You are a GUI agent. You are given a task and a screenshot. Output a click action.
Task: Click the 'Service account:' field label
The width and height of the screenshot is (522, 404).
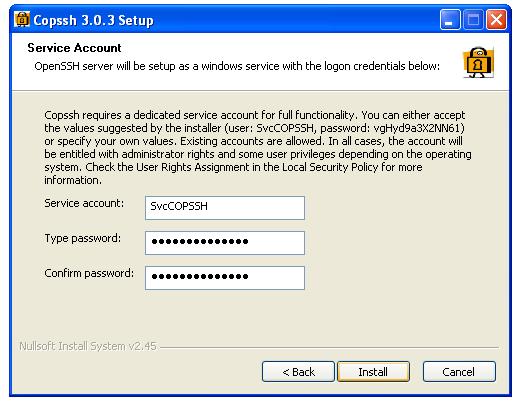84,203
